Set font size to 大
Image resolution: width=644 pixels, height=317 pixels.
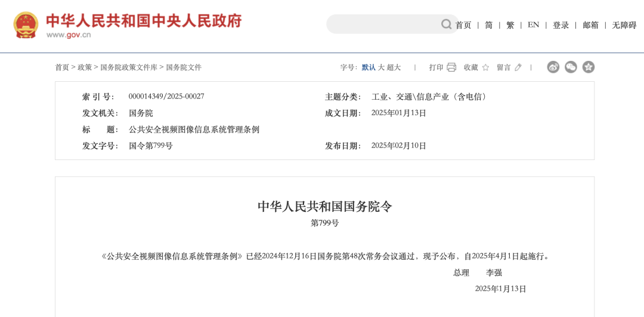381,67
